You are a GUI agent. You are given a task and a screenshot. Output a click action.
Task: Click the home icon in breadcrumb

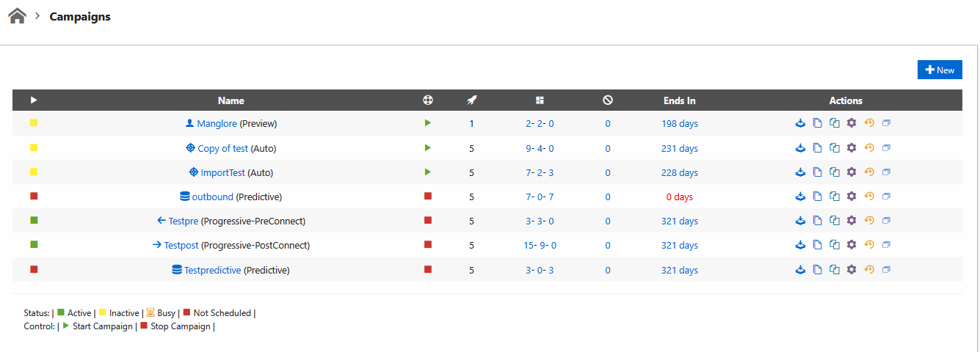(x=17, y=15)
